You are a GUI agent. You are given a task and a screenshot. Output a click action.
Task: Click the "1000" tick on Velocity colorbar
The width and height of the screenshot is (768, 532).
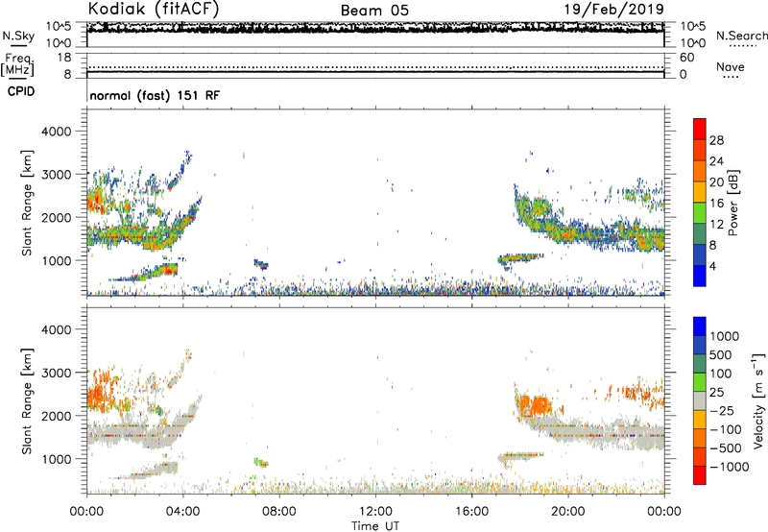[725, 336]
